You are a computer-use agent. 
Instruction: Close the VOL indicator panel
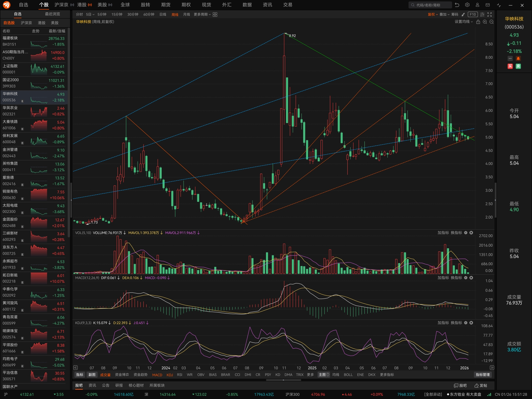tap(471, 233)
